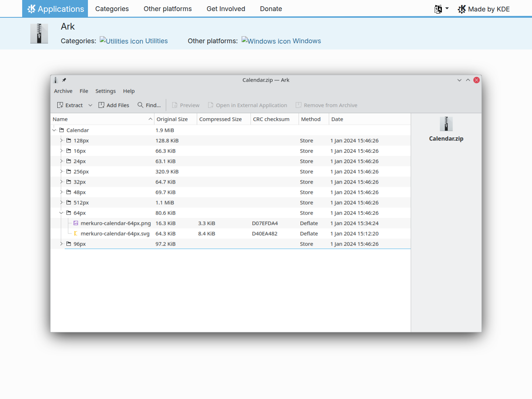The height and width of the screenshot is (399, 532).
Task: Open the Made by KDE link
Action: click(x=484, y=9)
